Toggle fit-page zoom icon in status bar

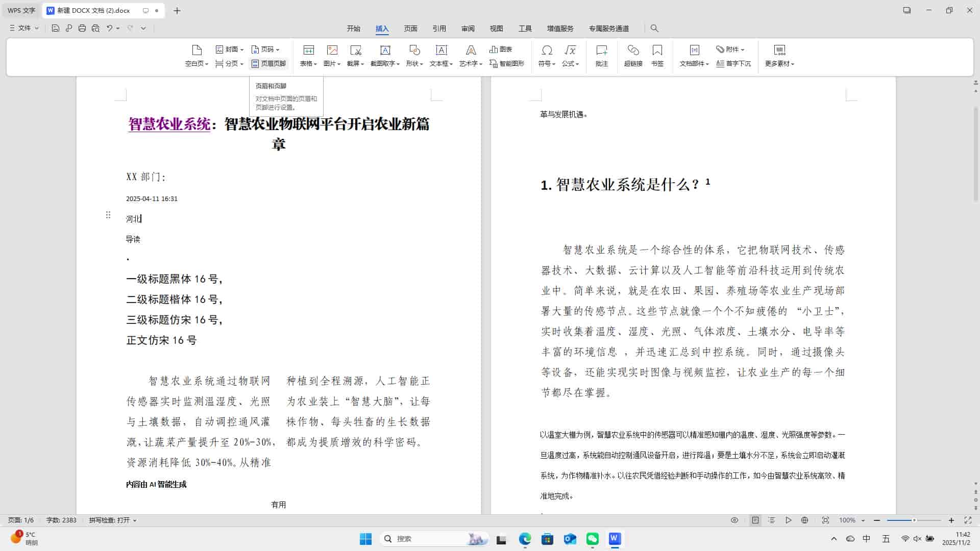click(825, 520)
